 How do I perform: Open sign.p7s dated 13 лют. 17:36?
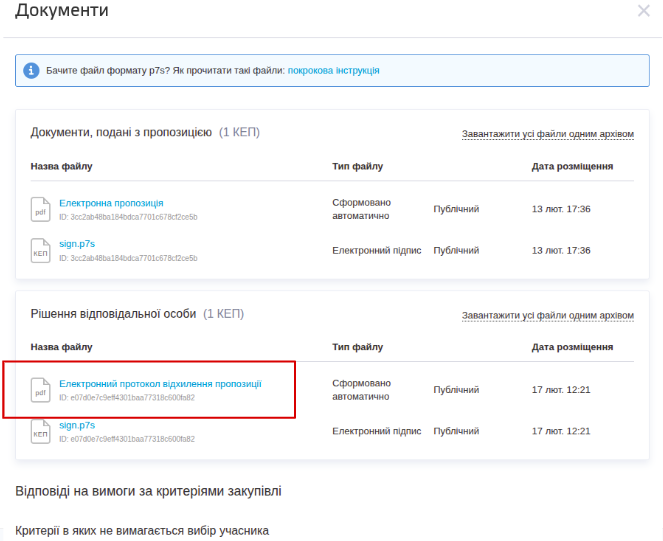pos(76,243)
